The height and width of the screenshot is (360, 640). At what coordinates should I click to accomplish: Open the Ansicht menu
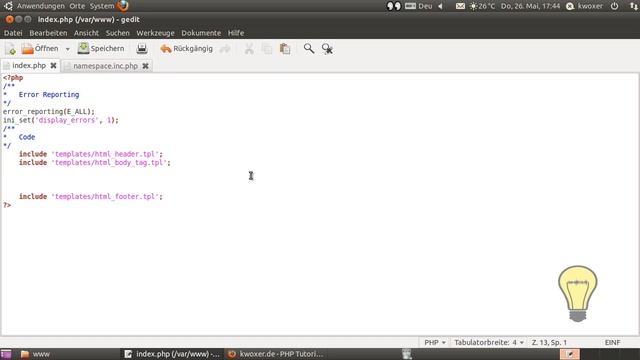[x=86, y=33]
